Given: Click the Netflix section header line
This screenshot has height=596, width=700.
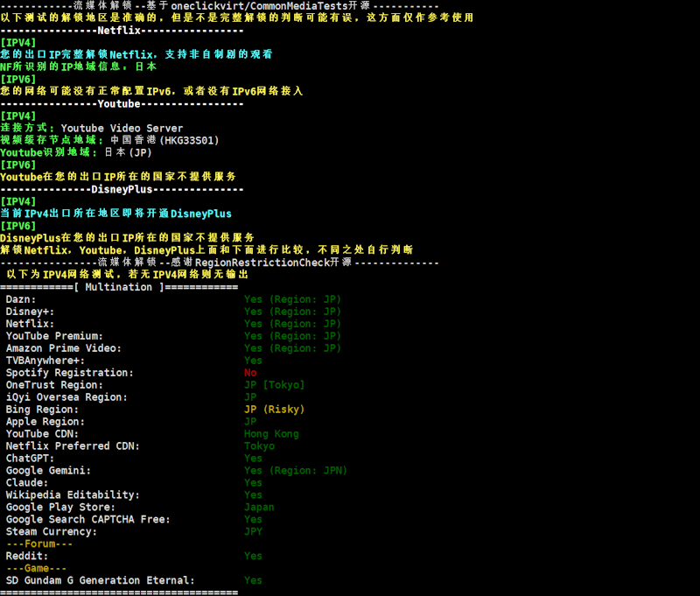Looking at the screenshot, I should [122, 30].
